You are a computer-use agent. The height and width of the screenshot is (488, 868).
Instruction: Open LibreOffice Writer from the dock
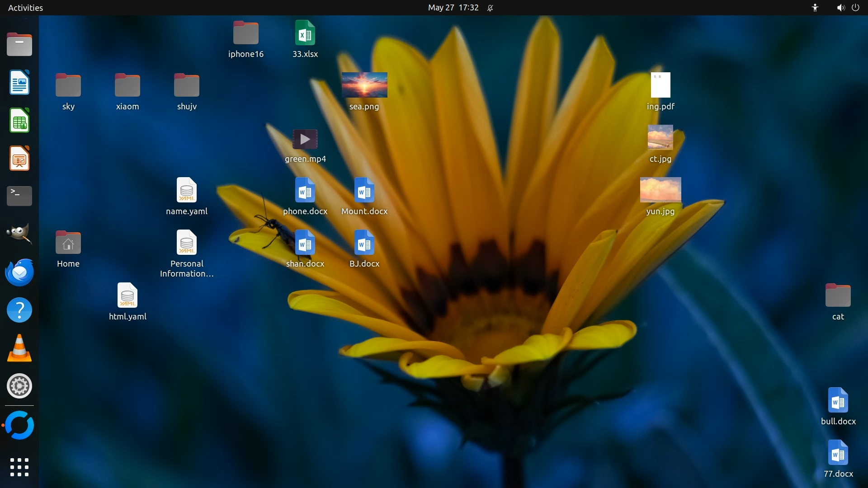(19, 83)
